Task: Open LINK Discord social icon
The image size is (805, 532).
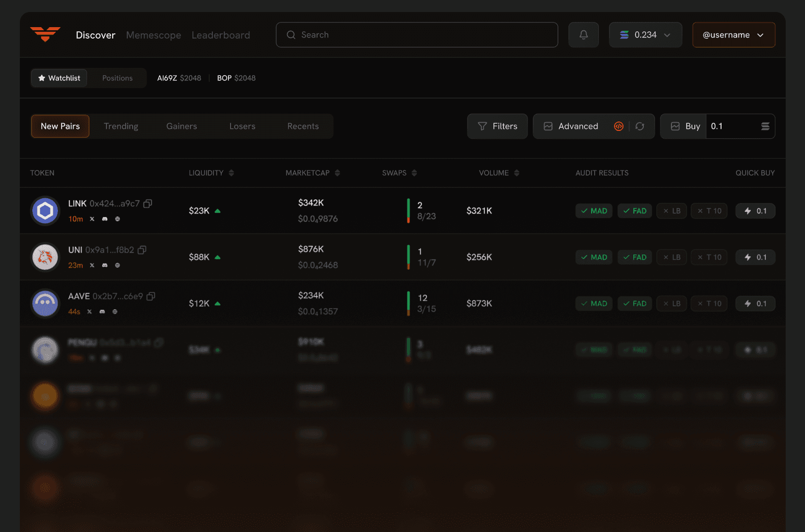Action: [105, 219]
